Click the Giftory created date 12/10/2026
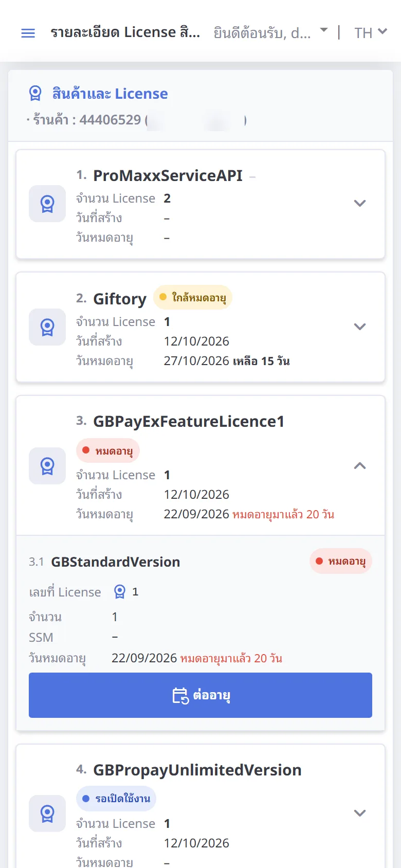This screenshot has height=868, width=401. (x=196, y=341)
